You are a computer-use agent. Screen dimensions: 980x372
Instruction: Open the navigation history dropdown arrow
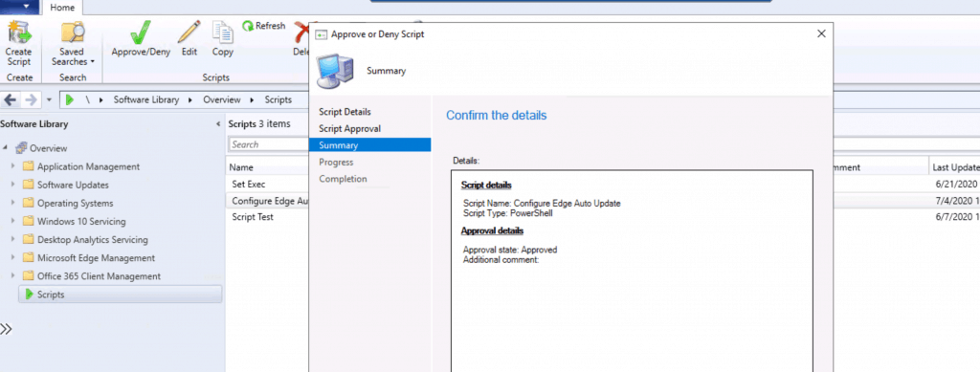click(x=50, y=100)
